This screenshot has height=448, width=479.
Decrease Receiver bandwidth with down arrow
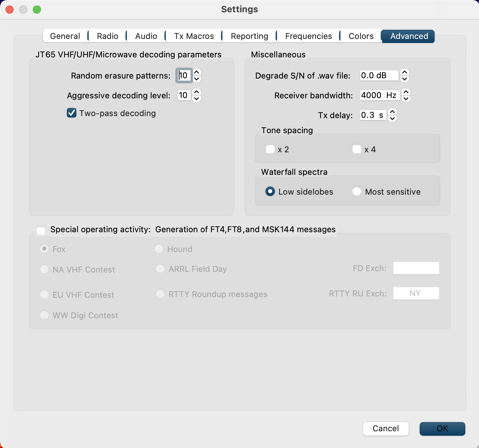[x=406, y=99]
